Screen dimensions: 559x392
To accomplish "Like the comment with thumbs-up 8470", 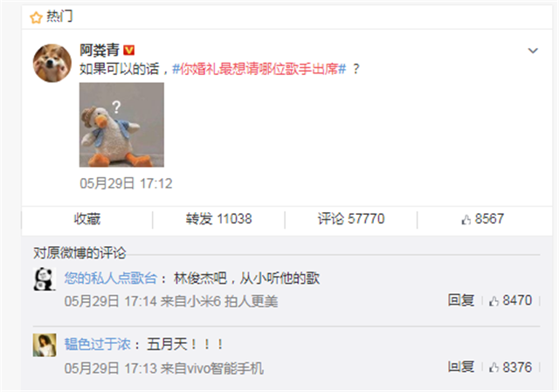I will pyautogui.click(x=510, y=300).
